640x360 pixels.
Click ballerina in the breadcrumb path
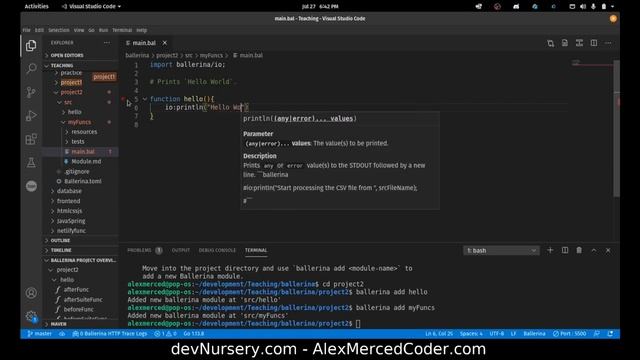click(x=137, y=55)
